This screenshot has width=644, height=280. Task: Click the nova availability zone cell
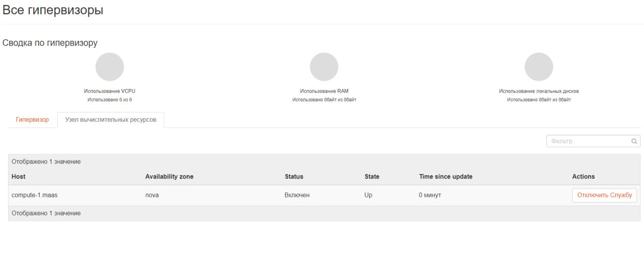tap(152, 195)
